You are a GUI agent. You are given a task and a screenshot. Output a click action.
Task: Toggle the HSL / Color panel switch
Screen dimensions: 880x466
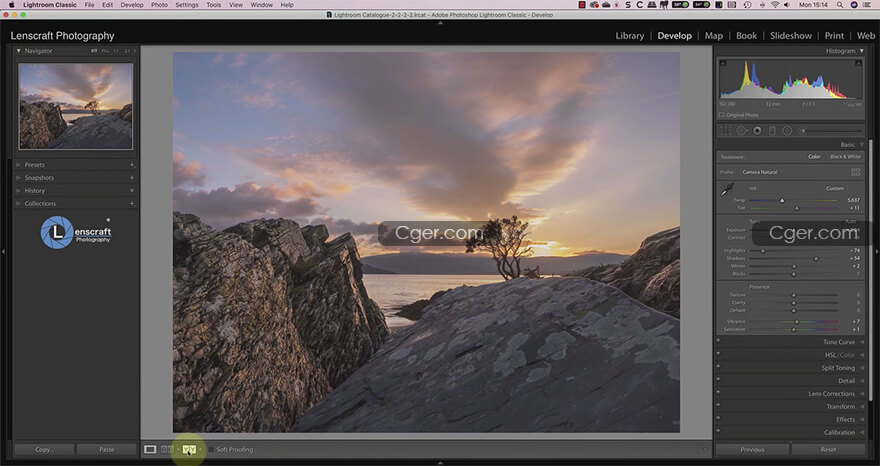pos(718,355)
